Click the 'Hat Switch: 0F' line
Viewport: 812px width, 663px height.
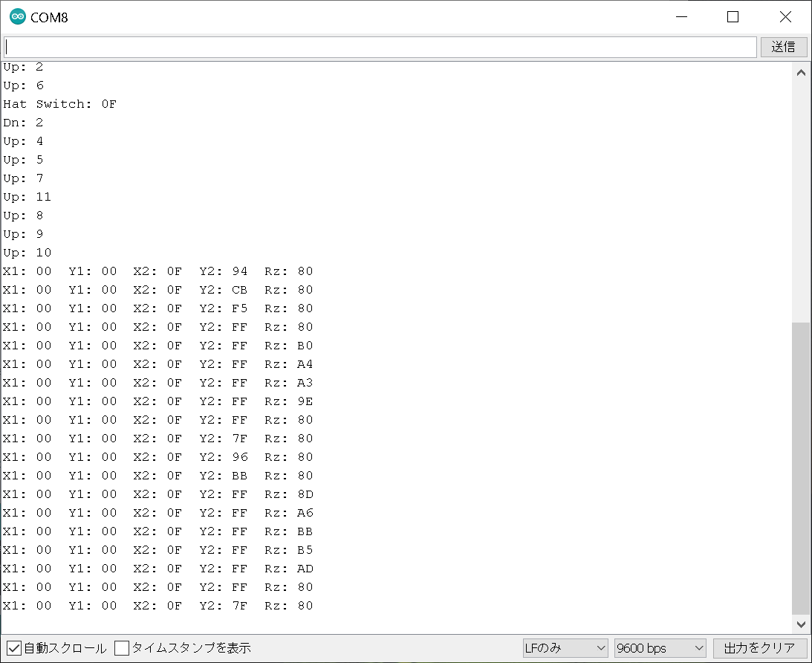coord(60,104)
